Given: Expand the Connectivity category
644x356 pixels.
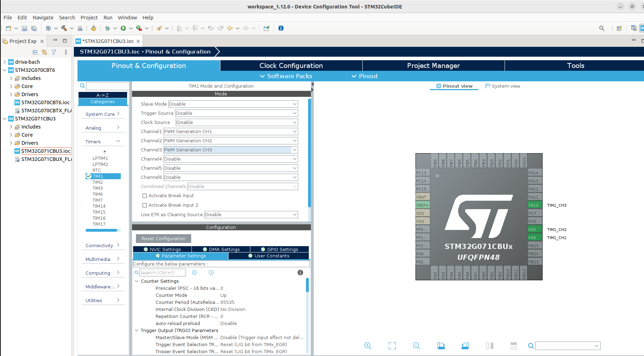Looking at the screenshot, I should click(102, 245).
